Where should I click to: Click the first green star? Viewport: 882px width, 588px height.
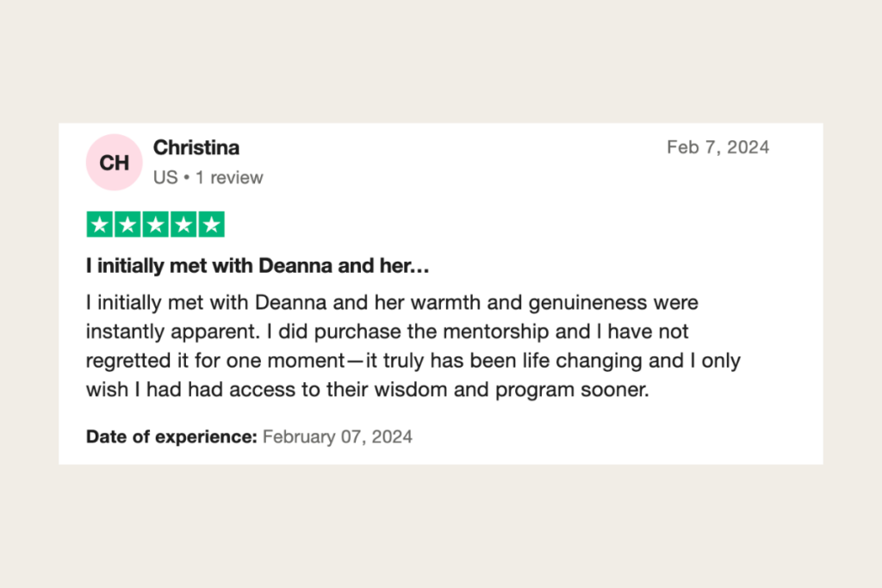(x=100, y=225)
